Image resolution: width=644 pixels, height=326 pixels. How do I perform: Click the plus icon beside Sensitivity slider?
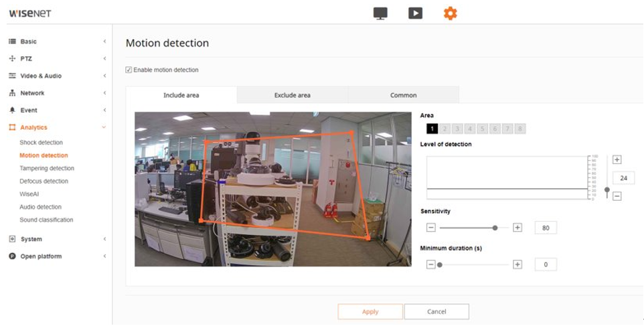pyautogui.click(x=517, y=228)
